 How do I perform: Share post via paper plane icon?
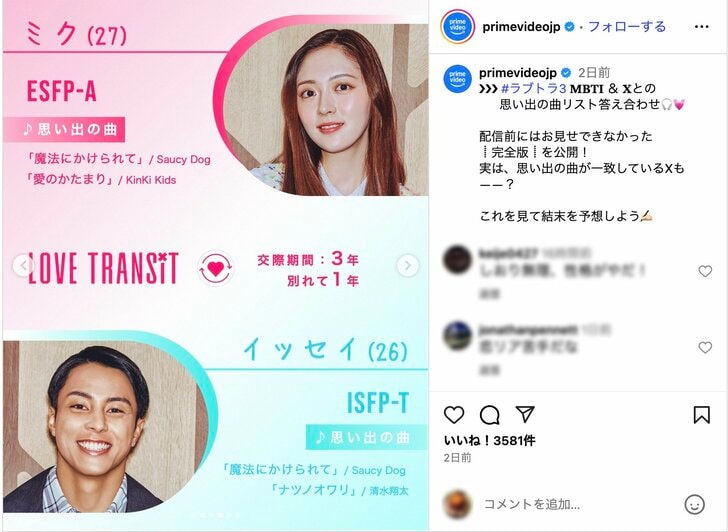[525, 414]
